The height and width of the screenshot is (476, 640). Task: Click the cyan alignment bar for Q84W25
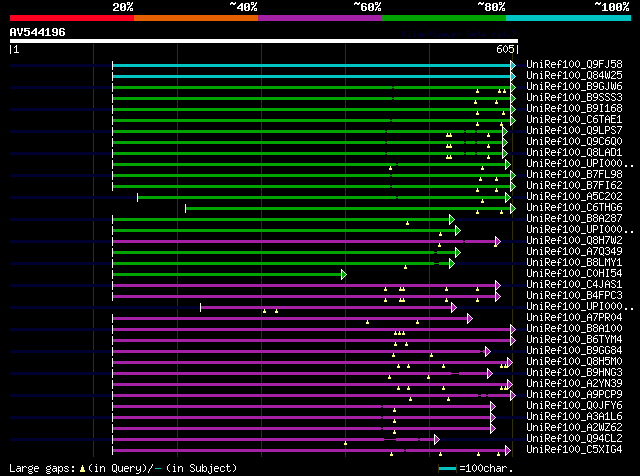[x=312, y=76]
